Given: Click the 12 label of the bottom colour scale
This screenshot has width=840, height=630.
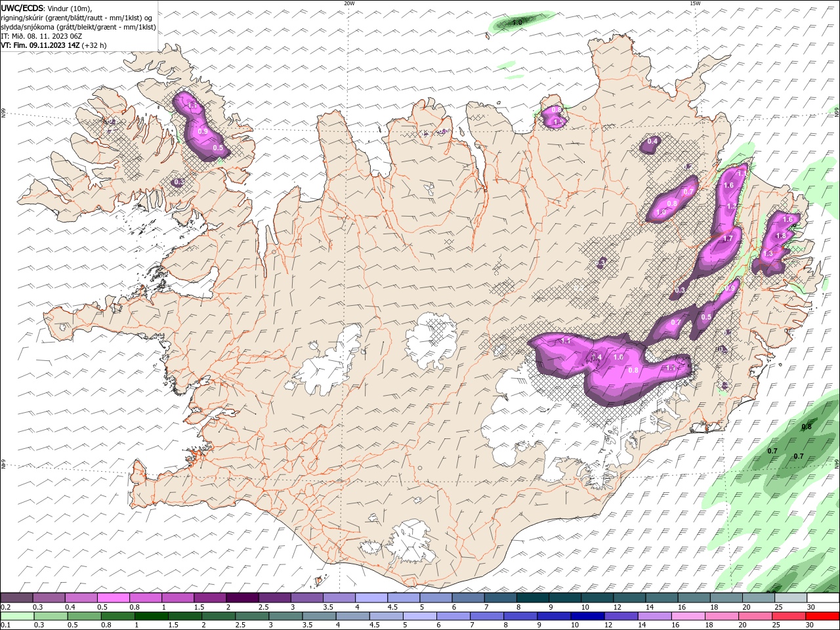Looking at the screenshot, I should tap(608, 625).
